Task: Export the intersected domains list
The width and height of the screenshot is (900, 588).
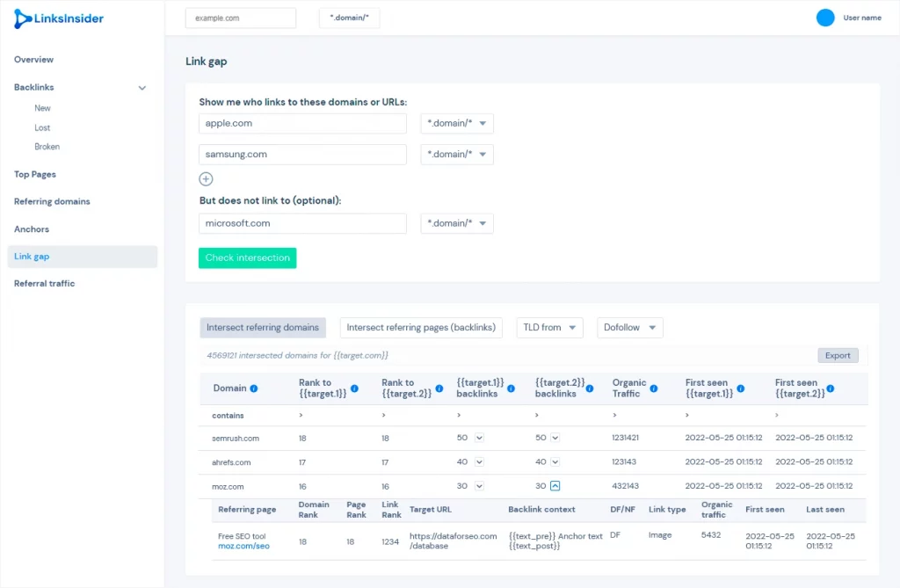Action: coord(838,355)
